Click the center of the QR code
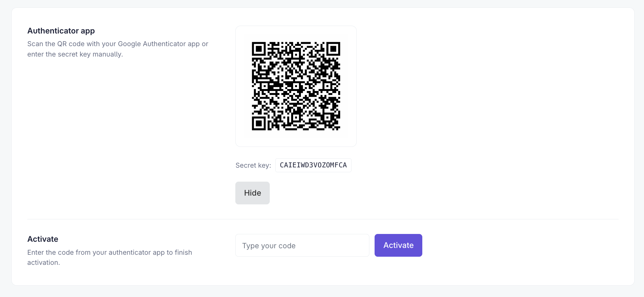This screenshot has height=297, width=644. click(296, 86)
